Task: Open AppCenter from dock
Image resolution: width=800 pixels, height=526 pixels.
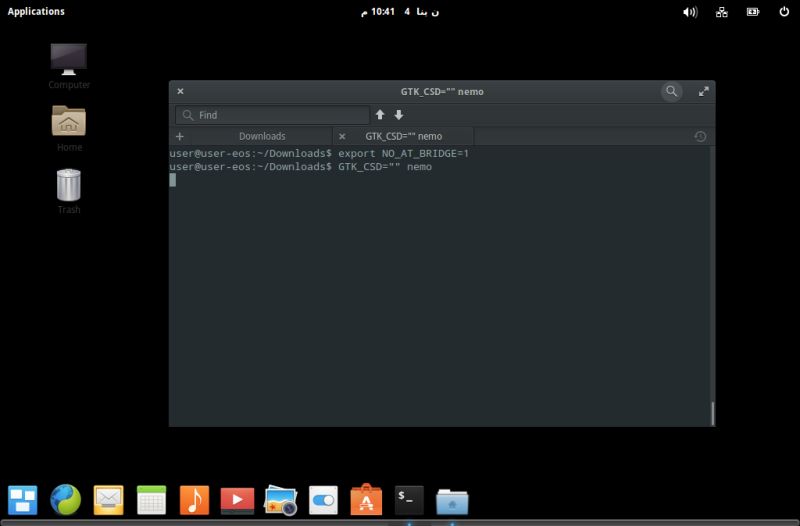Action: pos(366,499)
